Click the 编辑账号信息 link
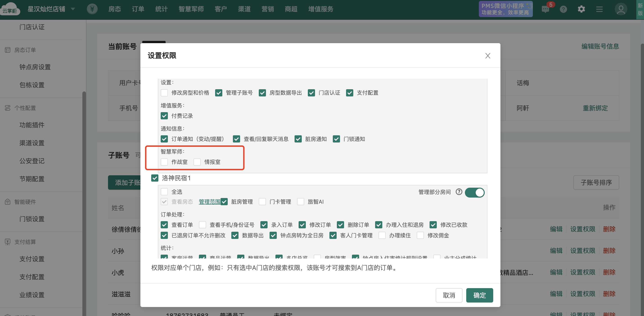644x316 pixels. (600, 46)
